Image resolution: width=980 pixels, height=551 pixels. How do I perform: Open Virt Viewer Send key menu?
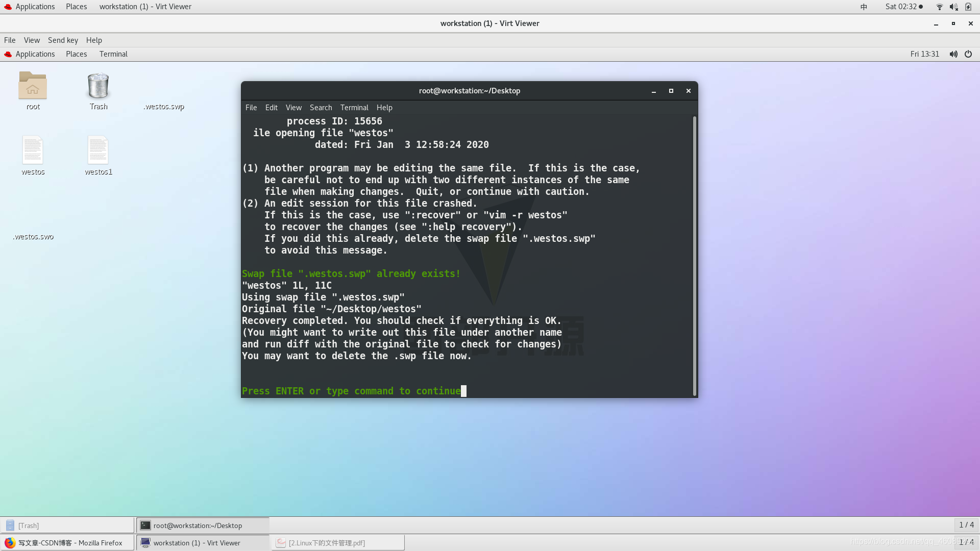[63, 40]
